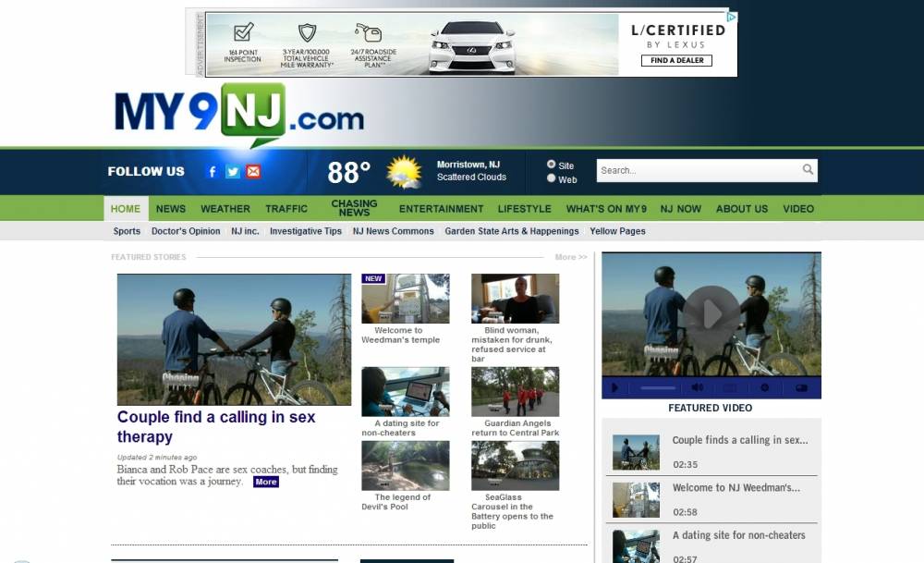Click the AdChoices icon on Lexus banner
The image size is (924, 563).
[x=731, y=17]
